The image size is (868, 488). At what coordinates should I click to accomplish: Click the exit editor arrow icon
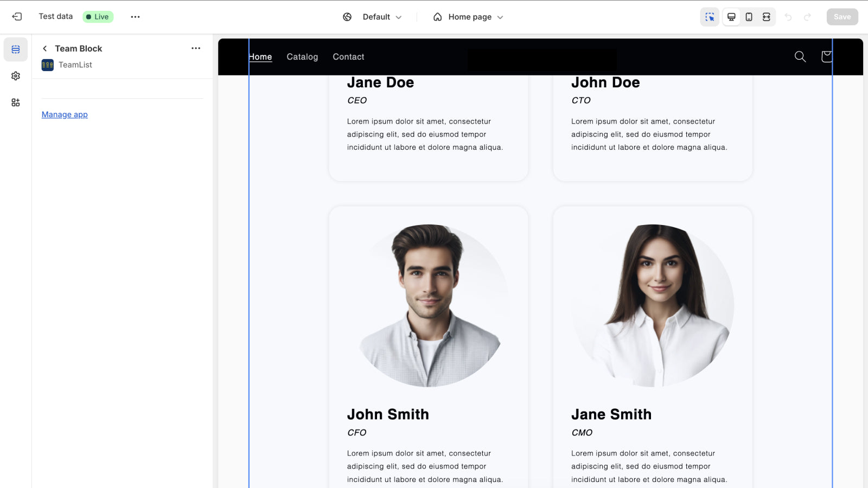[17, 16]
